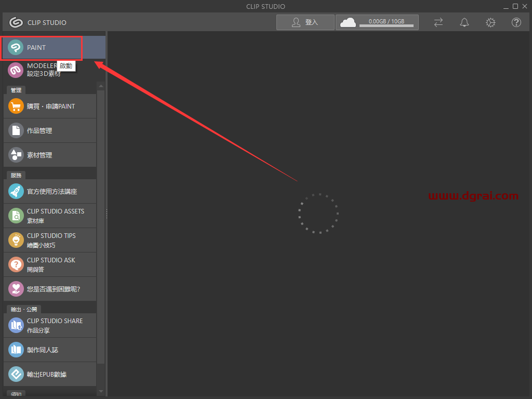Open 素材管理 materials manager

50,155
